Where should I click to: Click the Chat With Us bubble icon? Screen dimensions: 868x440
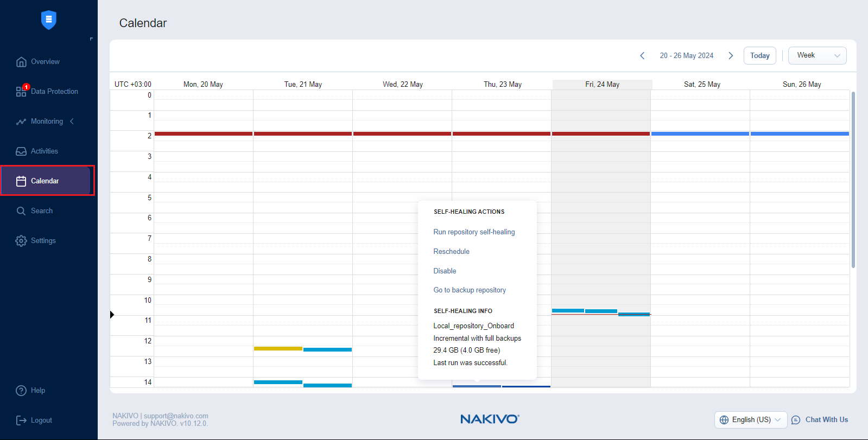[796, 420]
